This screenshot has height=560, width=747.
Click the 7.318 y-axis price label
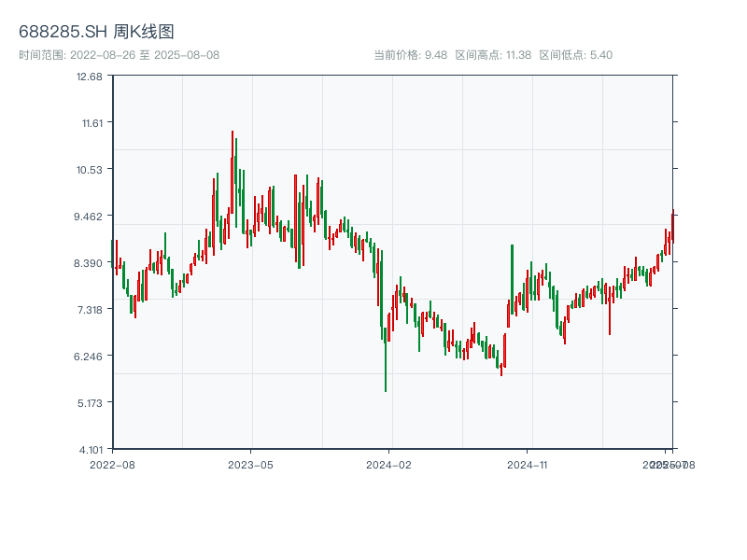point(90,309)
